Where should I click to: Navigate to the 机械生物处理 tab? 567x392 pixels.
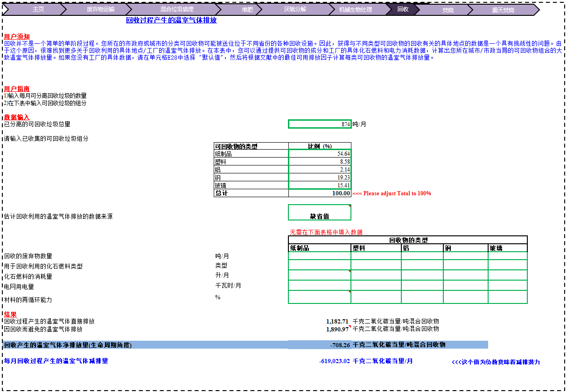[355, 9]
